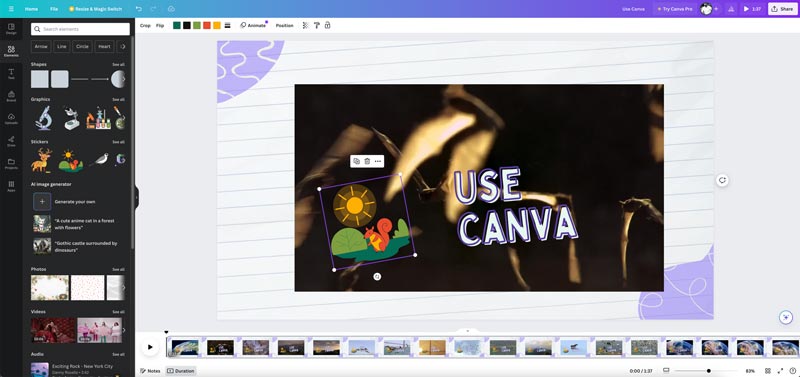Delete the selected sticker with the trash icon
800x377 pixels.
click(x=367, y=161)
